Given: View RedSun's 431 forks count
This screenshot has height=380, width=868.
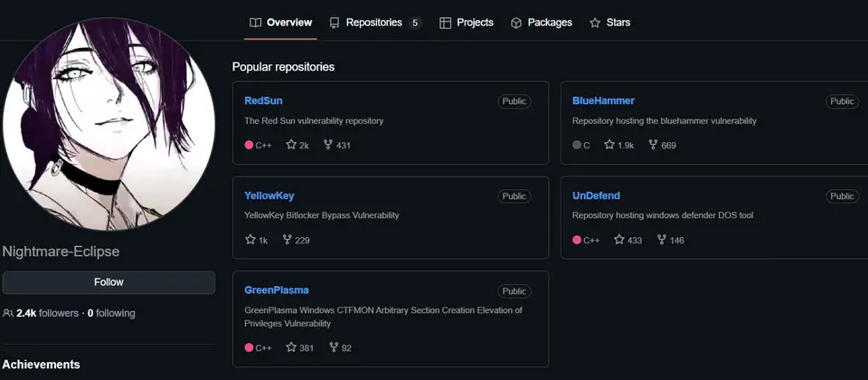Looking at the screenshot, I should coord(344,146).
